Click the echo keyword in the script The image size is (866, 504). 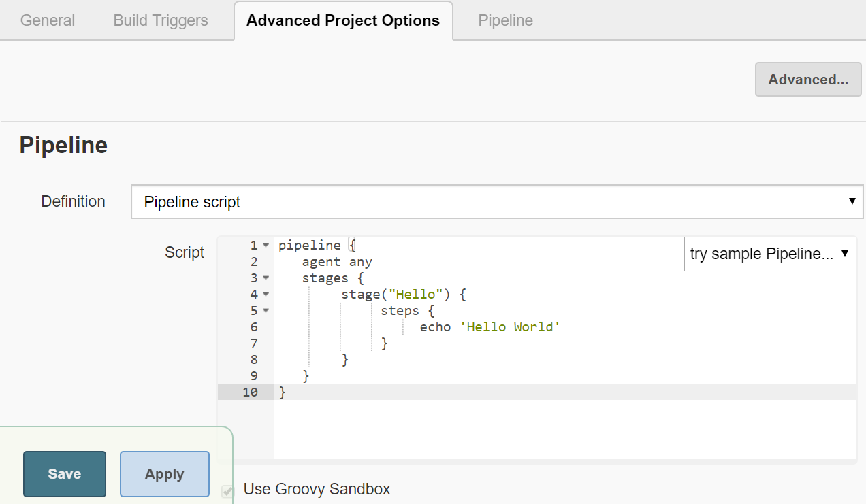pyautogui.click(x=435, y=327)
